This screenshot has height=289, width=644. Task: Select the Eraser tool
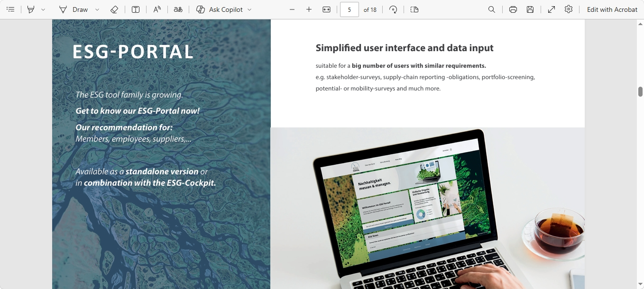[x=114, y=9]
